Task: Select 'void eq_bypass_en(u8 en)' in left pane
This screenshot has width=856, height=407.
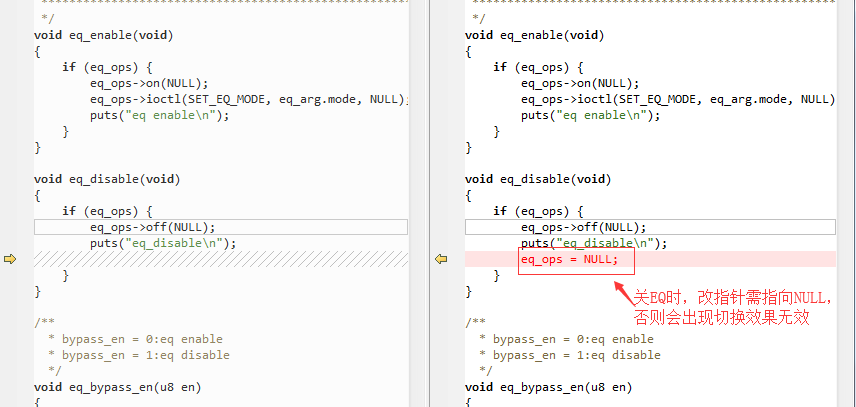Action: [x=117, y=387]
